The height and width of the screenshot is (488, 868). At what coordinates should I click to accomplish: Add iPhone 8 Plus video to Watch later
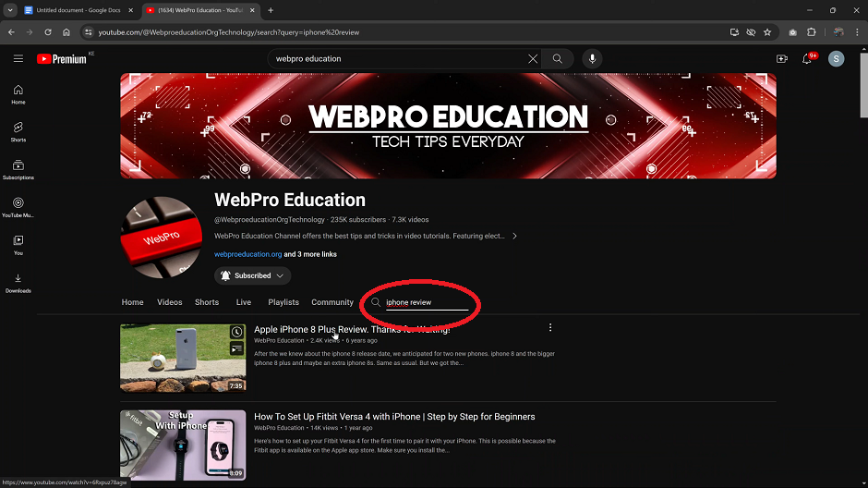(237, 332)
